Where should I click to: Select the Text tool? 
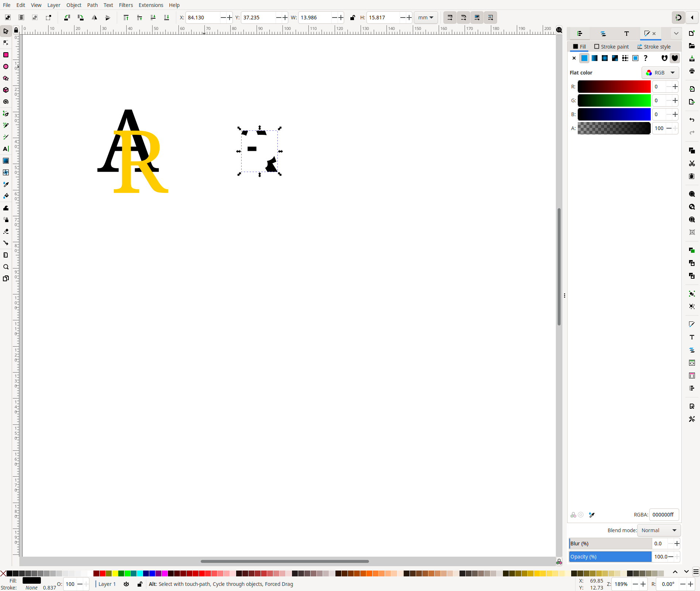pyautogui.click(x=6, y=149)
